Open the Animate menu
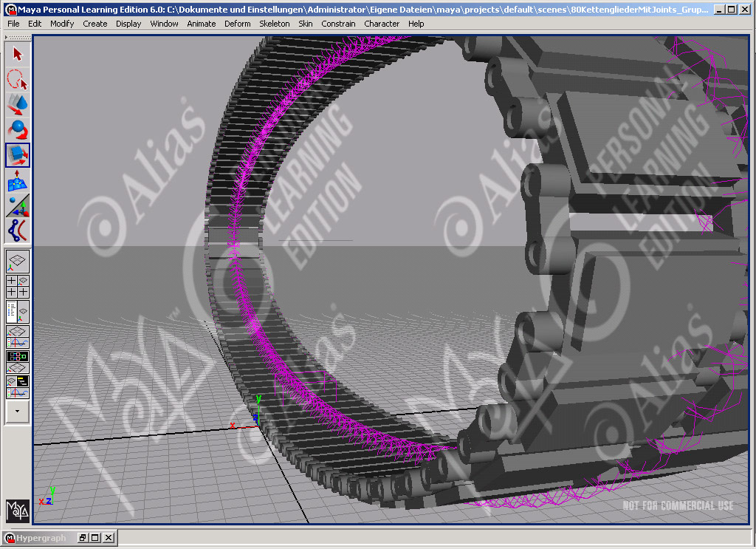The image size is (756, 549). coord(201,24)
